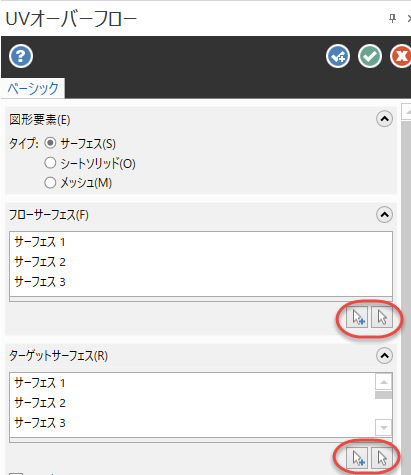Cancel with the orange X icon
Image resolution: width=411 pixels, height=475 pixels.
coord(401,56)
